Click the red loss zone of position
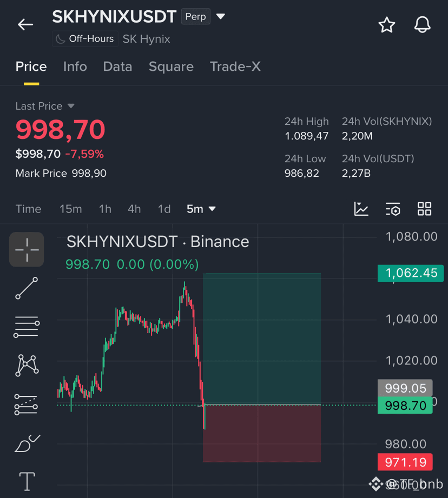Screen dimensions: 448x498 pyautogui.click(x=262, y=434)
